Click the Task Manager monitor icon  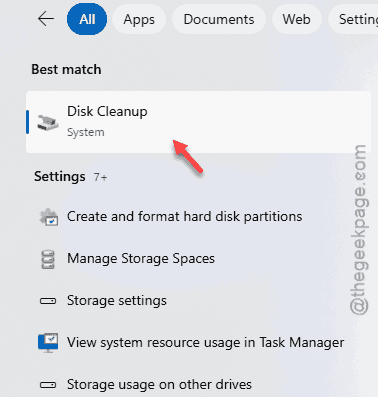tap(48, 343)
